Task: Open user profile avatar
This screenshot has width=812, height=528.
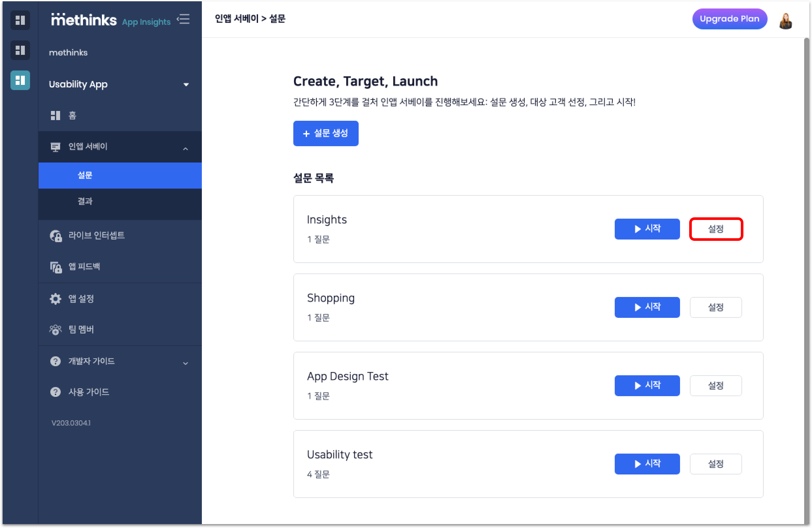Action: (786, 21)
